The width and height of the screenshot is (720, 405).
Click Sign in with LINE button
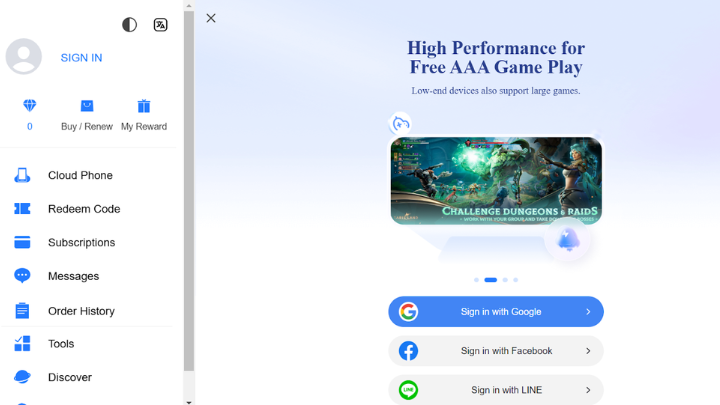pyautogui.click(x=496, y=390)
